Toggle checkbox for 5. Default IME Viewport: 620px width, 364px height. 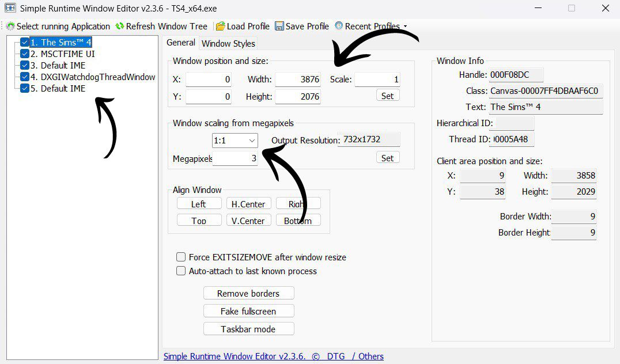click(25, 88)
